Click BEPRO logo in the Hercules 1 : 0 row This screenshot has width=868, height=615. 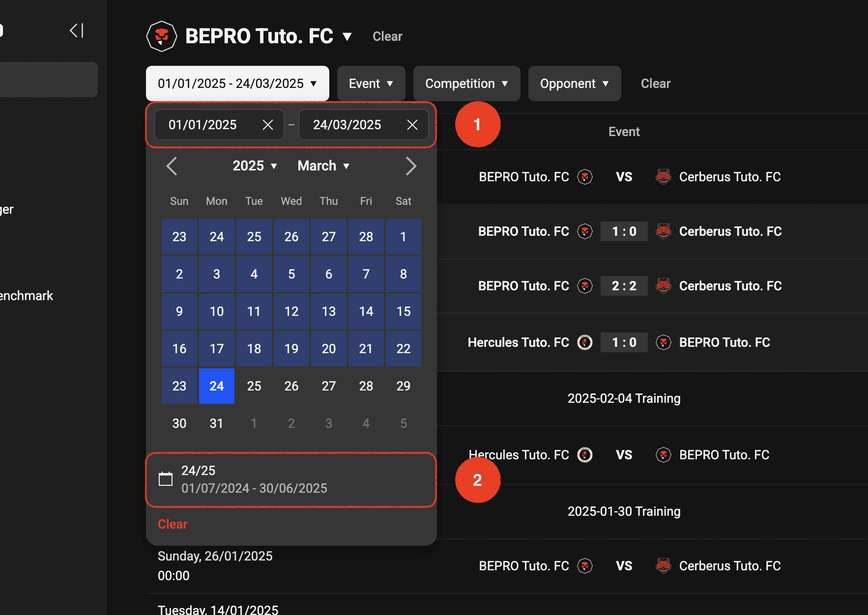pyautogui.click(x=664, y=342)
